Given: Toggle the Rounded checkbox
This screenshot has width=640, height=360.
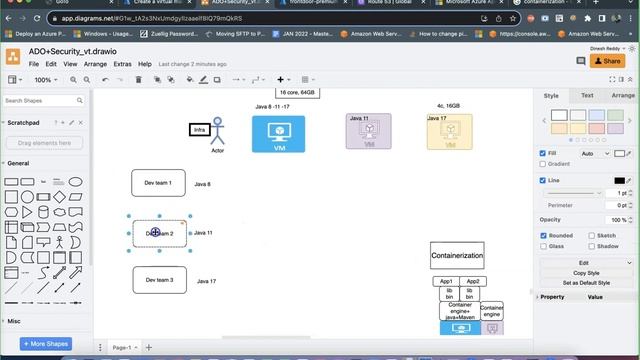Looking at the screenshot, I should [x=543, y=236].
